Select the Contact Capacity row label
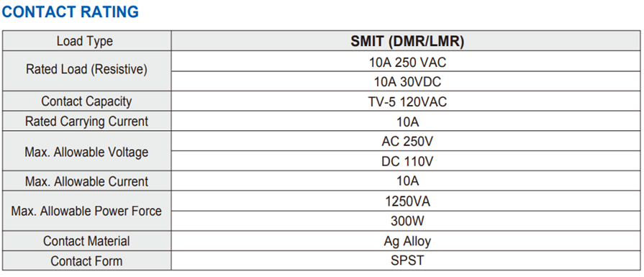This screenshot has height=277, width=644. coord(86,101)
